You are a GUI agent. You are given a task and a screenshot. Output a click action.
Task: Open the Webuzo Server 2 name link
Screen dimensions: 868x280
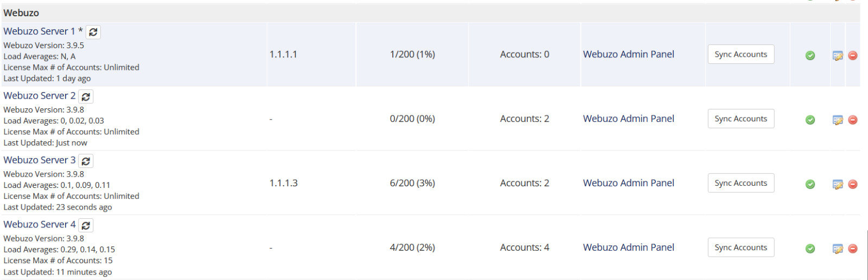(39, 96)
